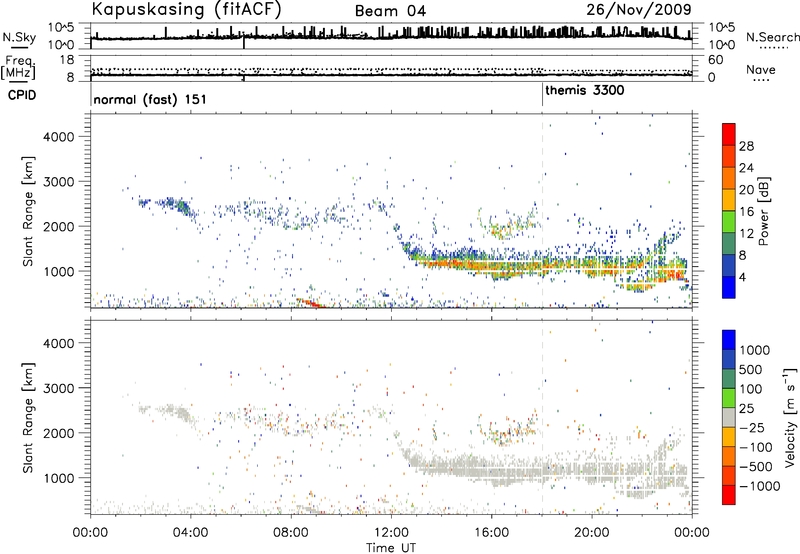Click the "-1000" tick on Velocity colorbar

click(x=759, y=486)
